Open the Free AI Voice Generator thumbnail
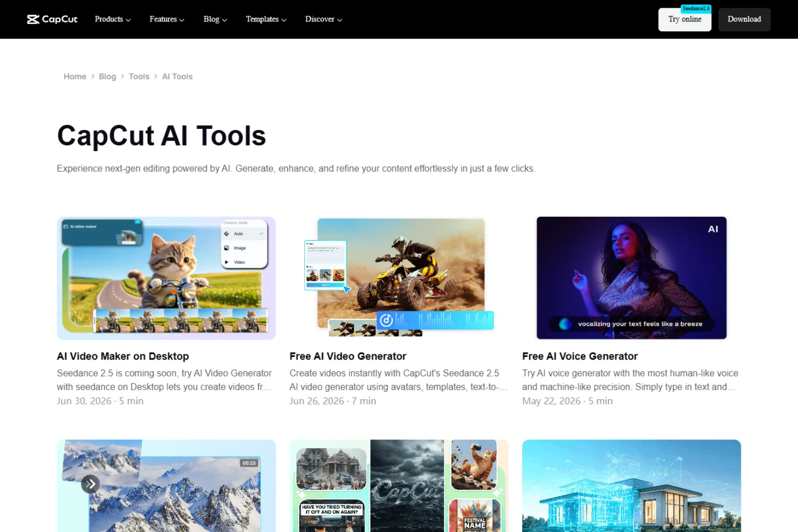Image resolution: width=798 pixels, height=532 pixels. (631, 278)
